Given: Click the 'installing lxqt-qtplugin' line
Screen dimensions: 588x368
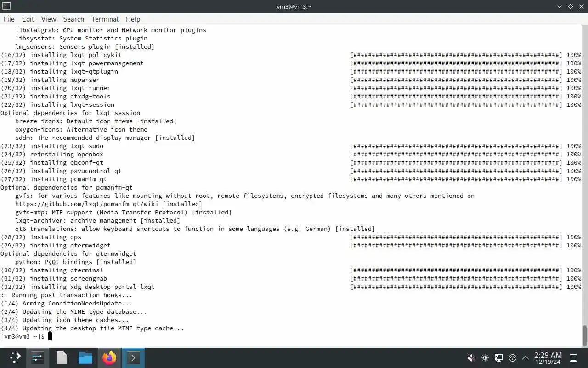Looking at the screenshot, I should tap(59, 71).
